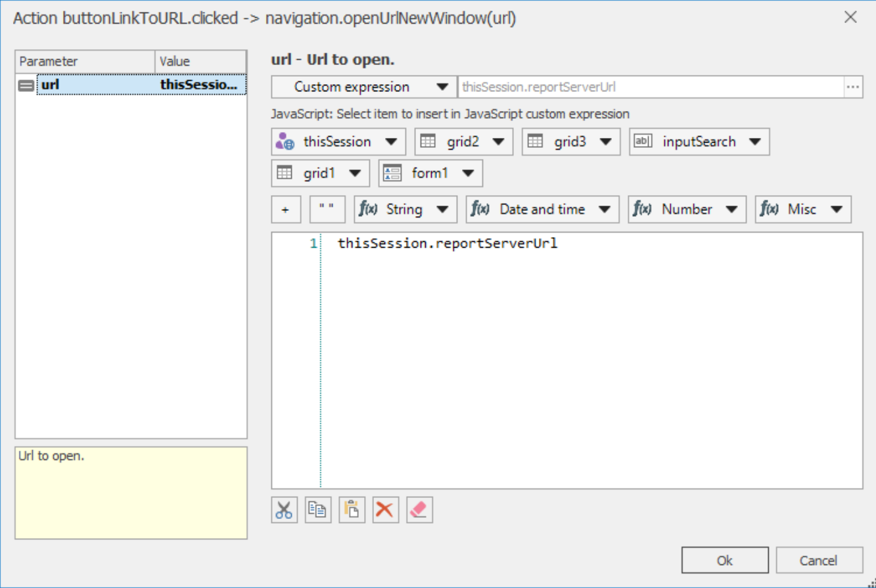This screenshot has height=588, width=876.
Task: Expand the Misc functions dropdown
Action: pyautogui.click(x=802, y=210)
